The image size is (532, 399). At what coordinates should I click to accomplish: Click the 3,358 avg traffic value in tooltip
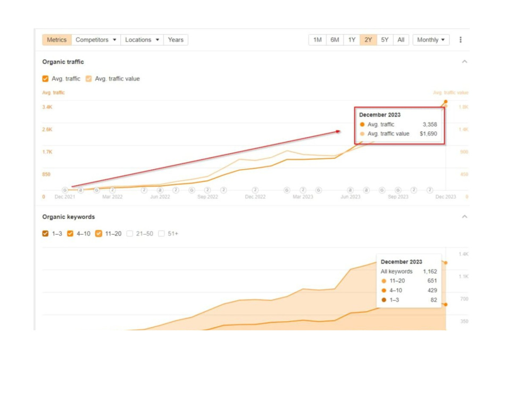(429, 124)
